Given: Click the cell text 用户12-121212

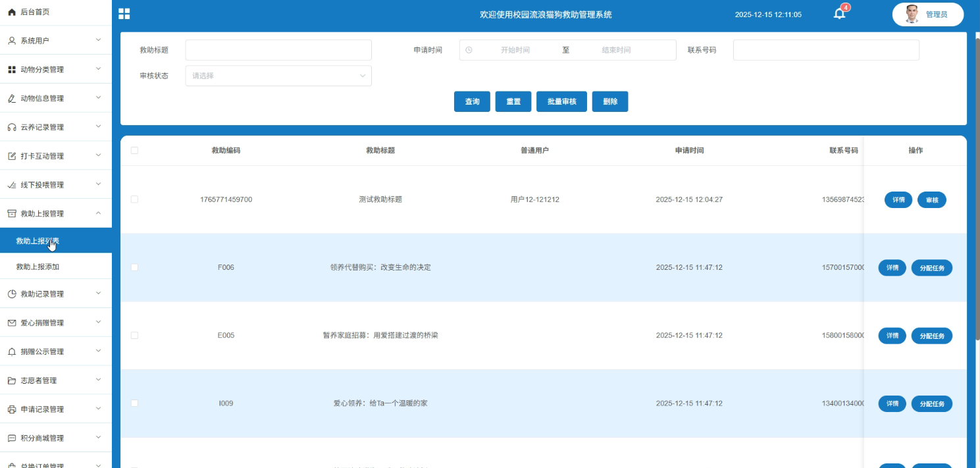Looking at the screenshot, I should click(x=534, y=199).
